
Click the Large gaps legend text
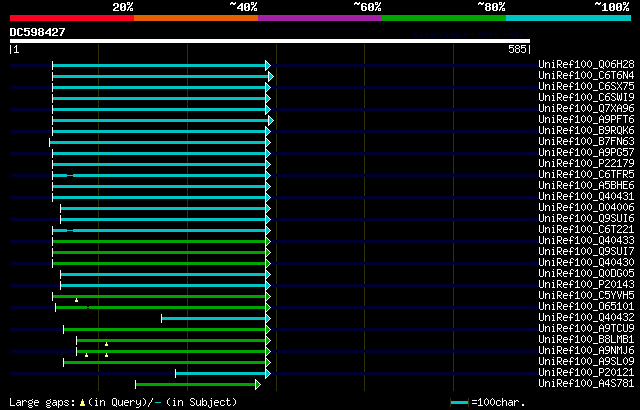(44, 403)
